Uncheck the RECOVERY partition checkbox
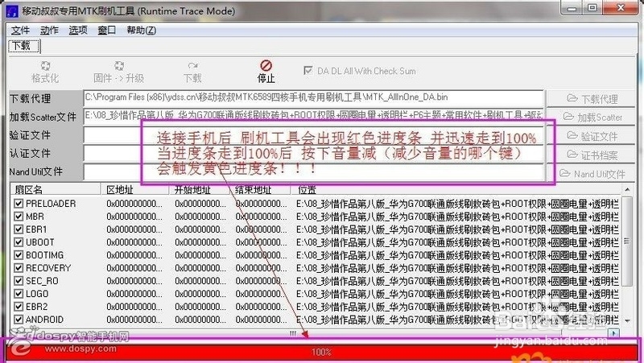 19,268
